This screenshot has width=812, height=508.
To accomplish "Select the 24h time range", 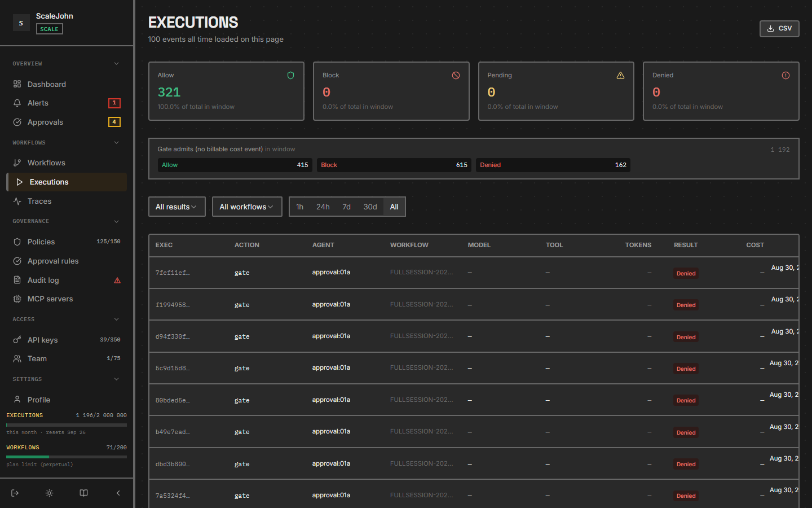I will coord(323,207).
